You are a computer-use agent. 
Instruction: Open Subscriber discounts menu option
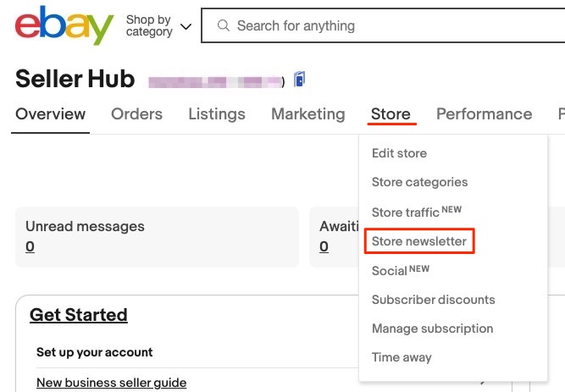click(433, 300)
